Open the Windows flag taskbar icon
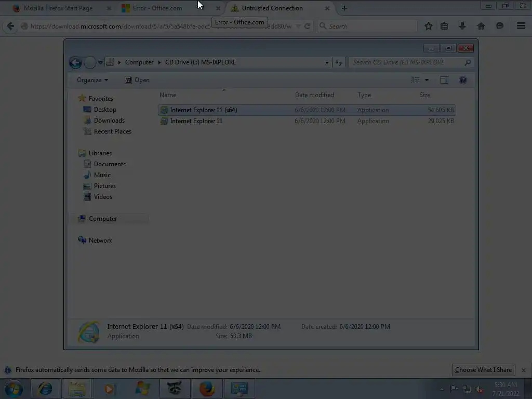The width and height of the screenshot is (532, 399). click(x=142, y=389)
